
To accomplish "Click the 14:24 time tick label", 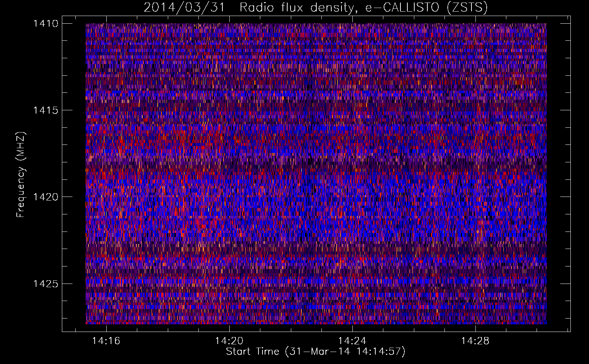I will point(352,341).
